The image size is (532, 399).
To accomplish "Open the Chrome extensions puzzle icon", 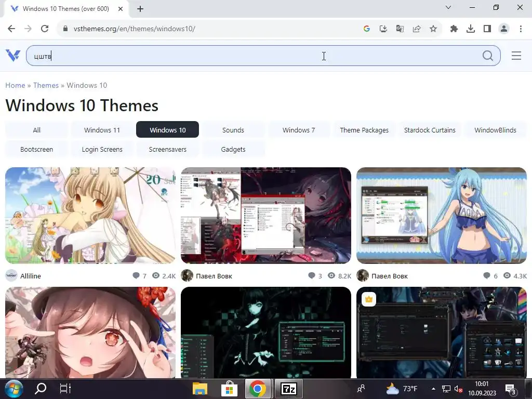I will [x=454, y=29].
